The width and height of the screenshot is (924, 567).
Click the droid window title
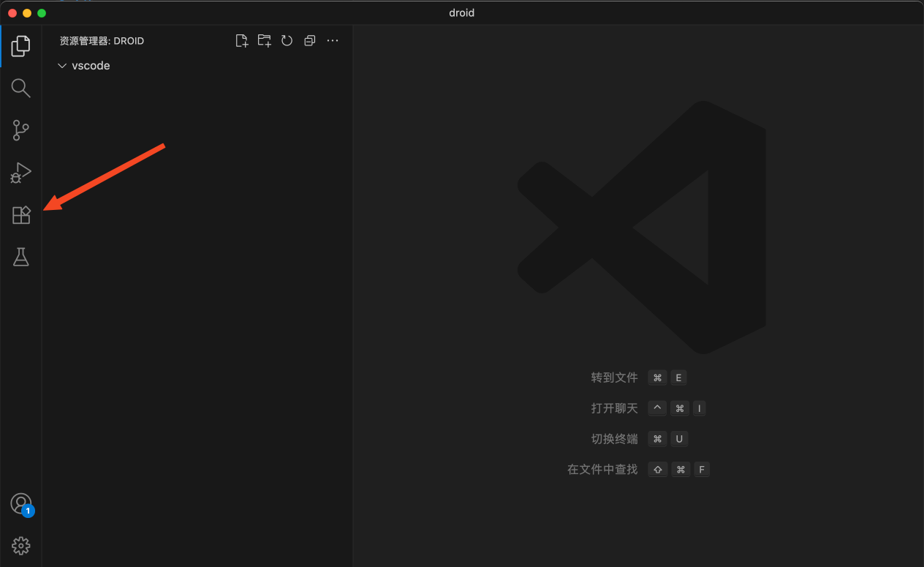click(462, 13)
